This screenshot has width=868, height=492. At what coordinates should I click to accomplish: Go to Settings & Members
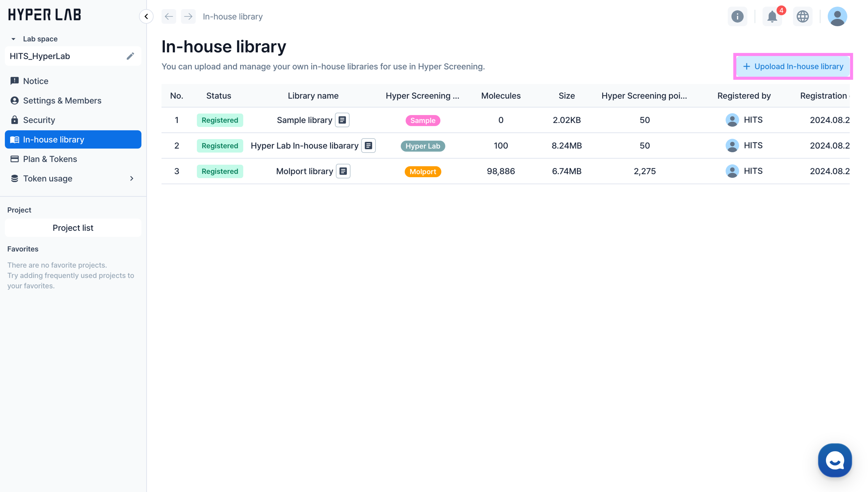[62, 101]
